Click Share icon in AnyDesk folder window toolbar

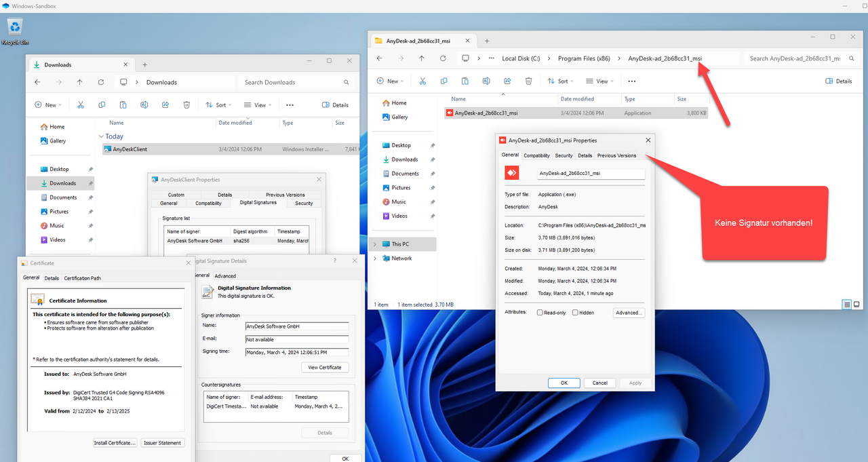pos(507,81)
